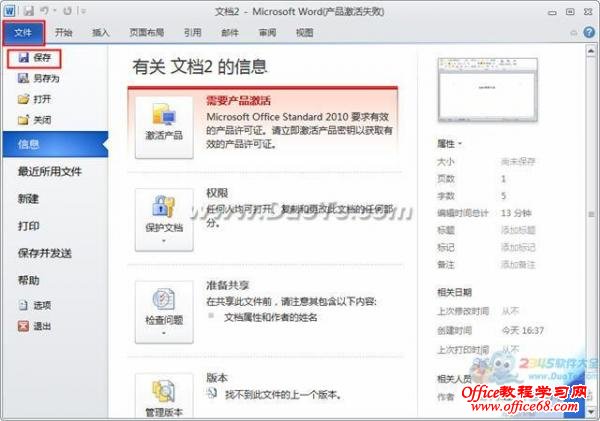Click the Redo icon in quick access toolbar
600x421 pixels.
tap(67, 11)
